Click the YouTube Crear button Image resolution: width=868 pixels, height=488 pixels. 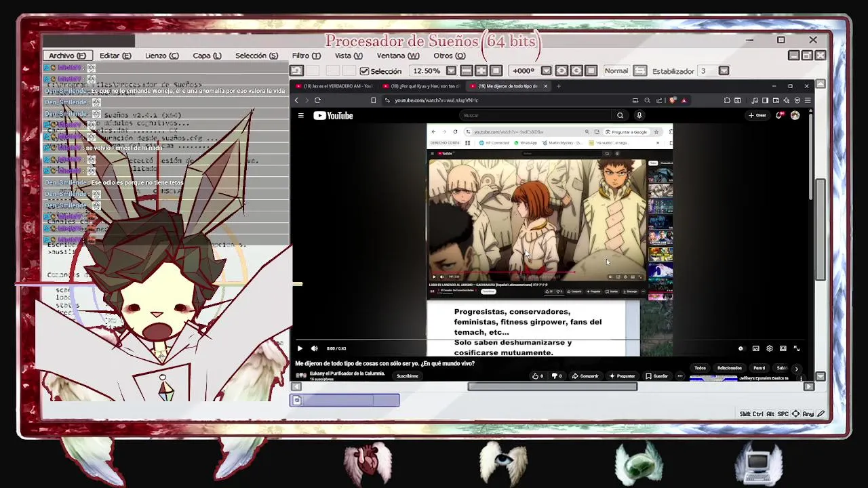pyautogui.click(x=757, y=115)
